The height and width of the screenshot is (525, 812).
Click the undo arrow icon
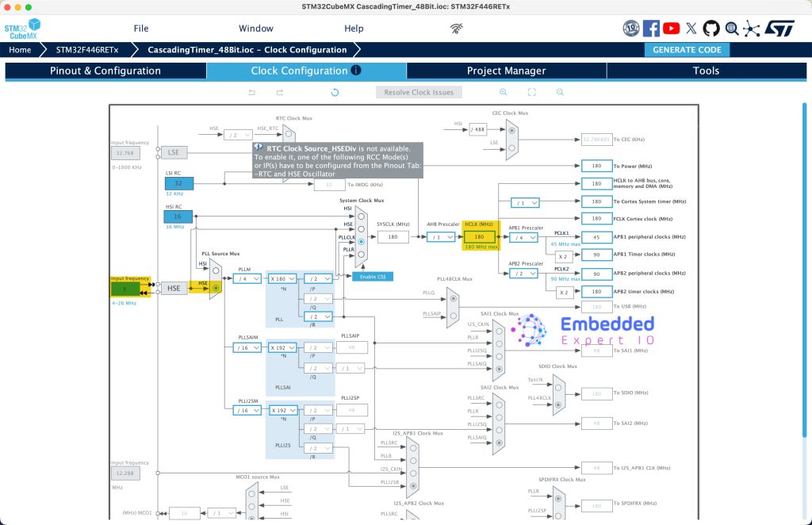252,92
